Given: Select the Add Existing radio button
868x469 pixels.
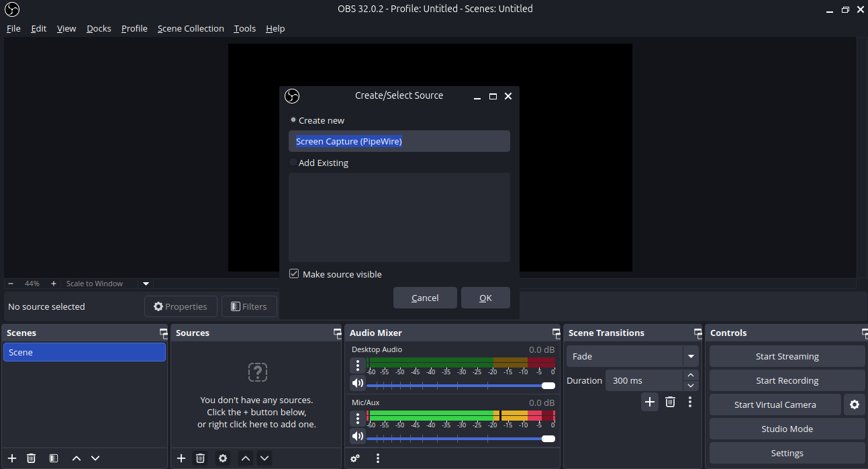Looking at the screenshot, I should point(293,163).
